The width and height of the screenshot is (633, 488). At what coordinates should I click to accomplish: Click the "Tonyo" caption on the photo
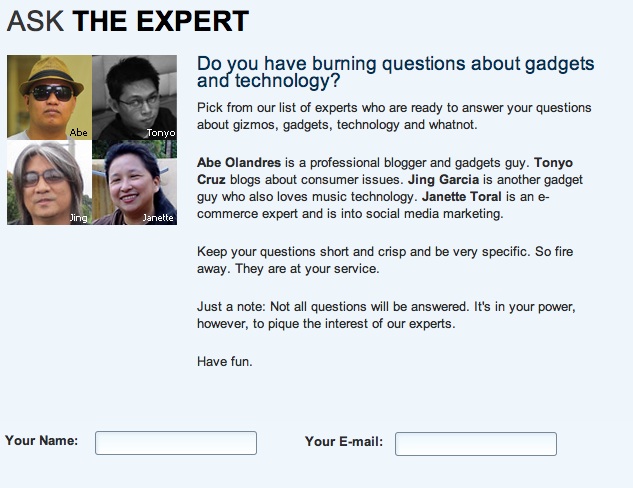(161, 133)
